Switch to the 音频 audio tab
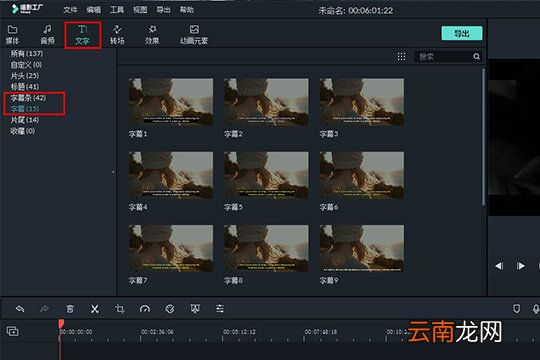This screenshot has width=540, height=360. 48,34
